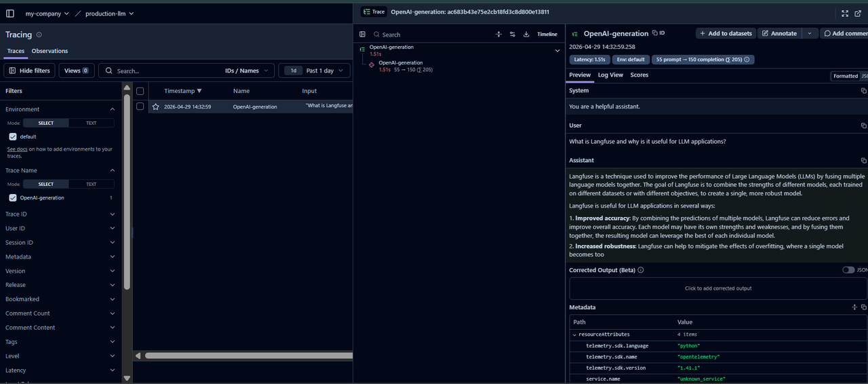Copy the Assistant message content
The width and height of the screenshot is (868, 384).
pyautogui.click(x=863, y=161)
